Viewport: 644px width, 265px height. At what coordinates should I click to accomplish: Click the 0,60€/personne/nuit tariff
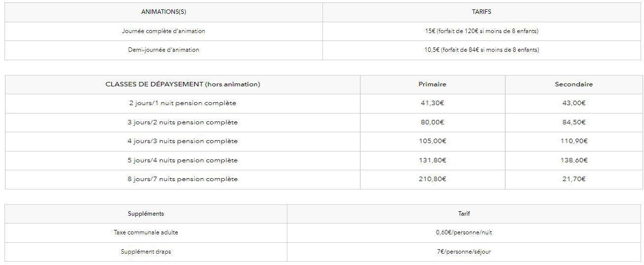coord(464,232)
